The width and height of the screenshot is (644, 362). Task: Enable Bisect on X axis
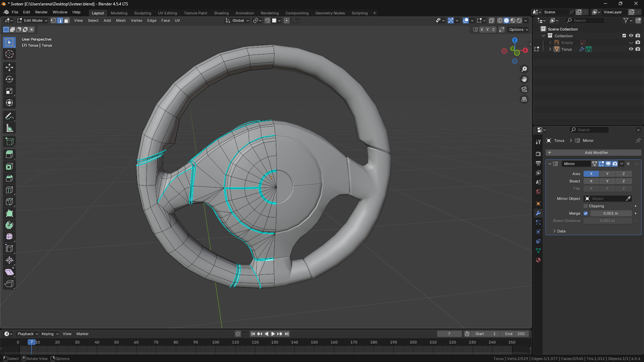[591, 181]
